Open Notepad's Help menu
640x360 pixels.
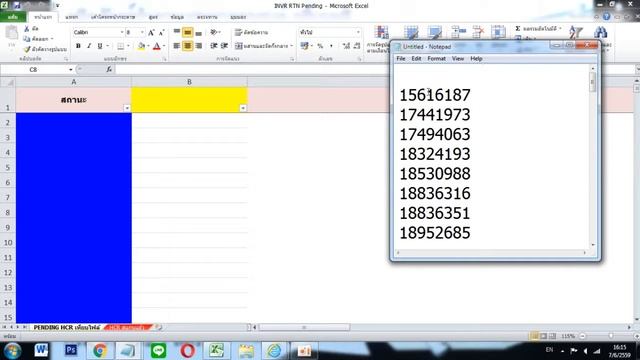pyautogui.click(x=476, y=59)
